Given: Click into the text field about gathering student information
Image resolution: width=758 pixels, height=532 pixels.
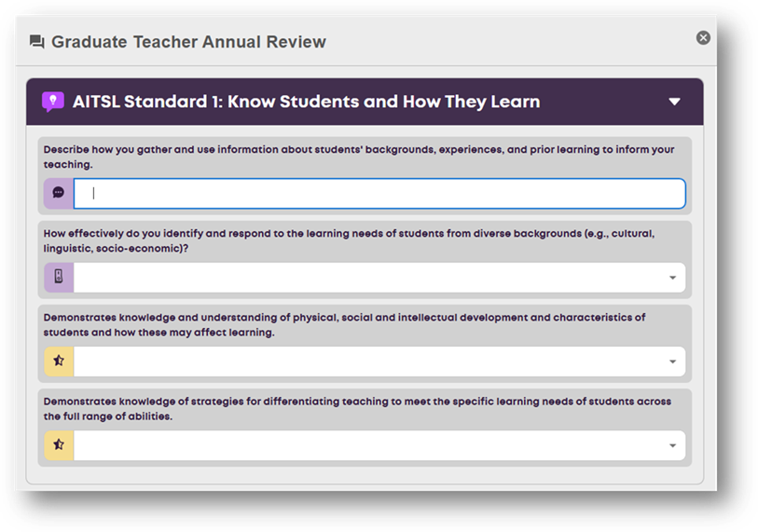Looking at the screenshot, I should point(379,193).
